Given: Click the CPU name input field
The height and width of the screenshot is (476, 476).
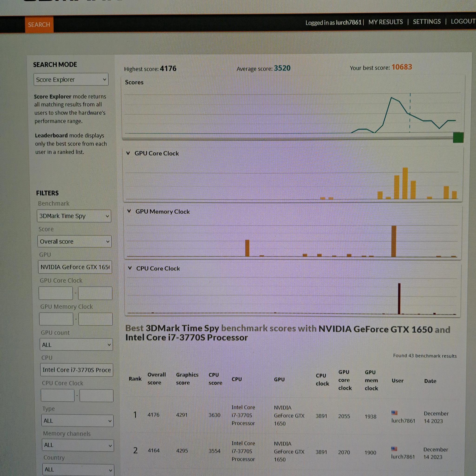Looking at the screenshot, I should coord(77,370).
